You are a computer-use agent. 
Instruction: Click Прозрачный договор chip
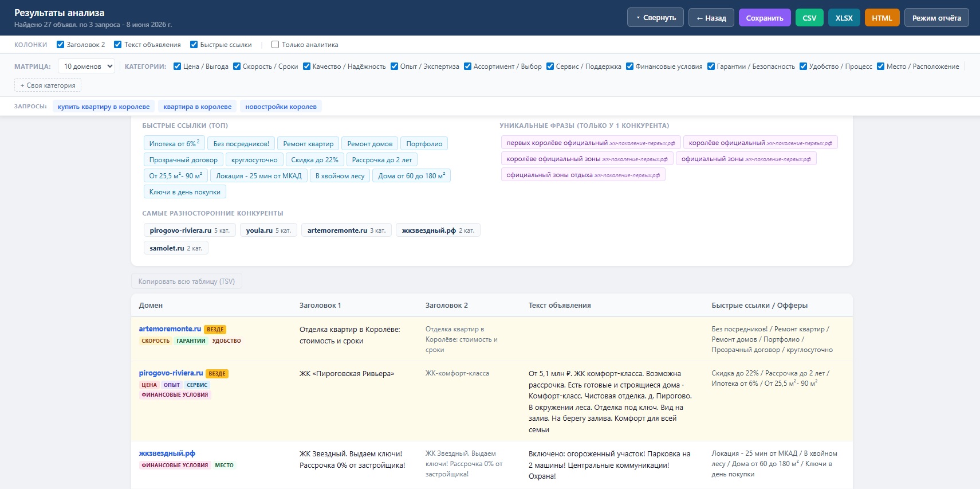[183, 160]
